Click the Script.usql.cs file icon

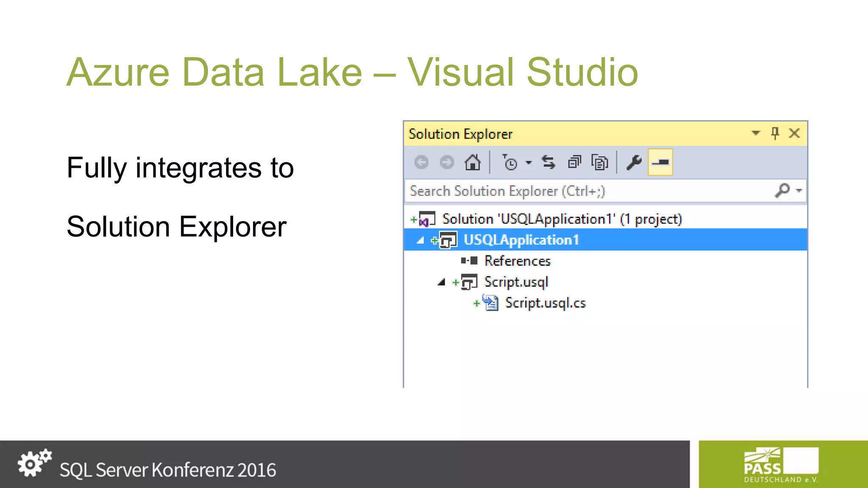coord(490,302)
